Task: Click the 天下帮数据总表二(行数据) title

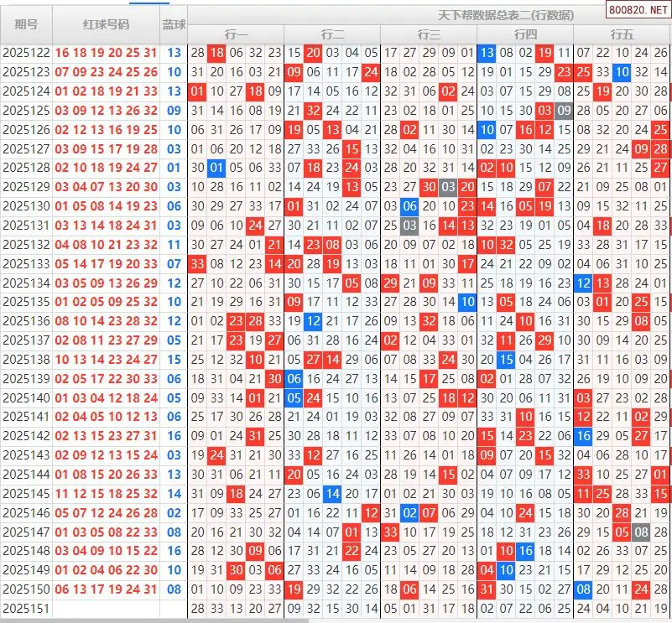Action: [x=506, y=15]
